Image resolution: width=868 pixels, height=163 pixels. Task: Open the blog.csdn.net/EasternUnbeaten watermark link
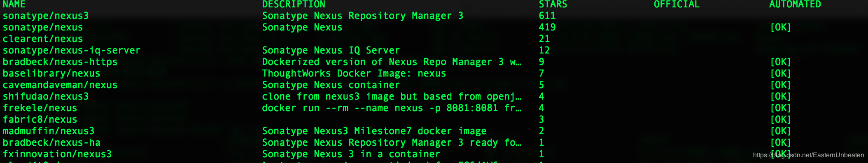pyautogui.click(x=808, y=155)
